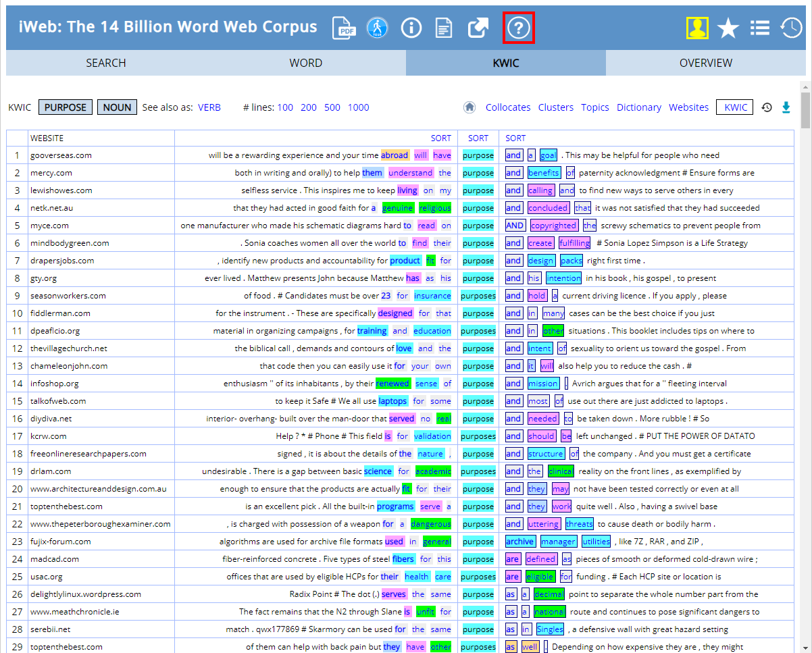Open the VERB see-also link

pos(209,107)
